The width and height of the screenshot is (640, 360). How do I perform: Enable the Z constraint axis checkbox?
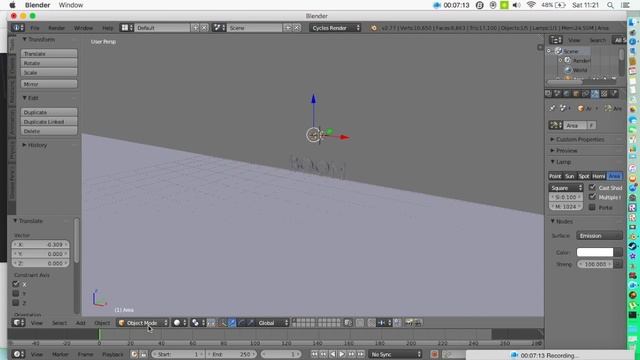click(16, 303)
